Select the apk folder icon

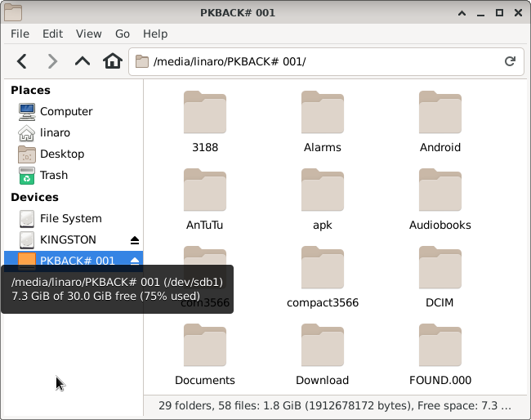coord(323,190)
